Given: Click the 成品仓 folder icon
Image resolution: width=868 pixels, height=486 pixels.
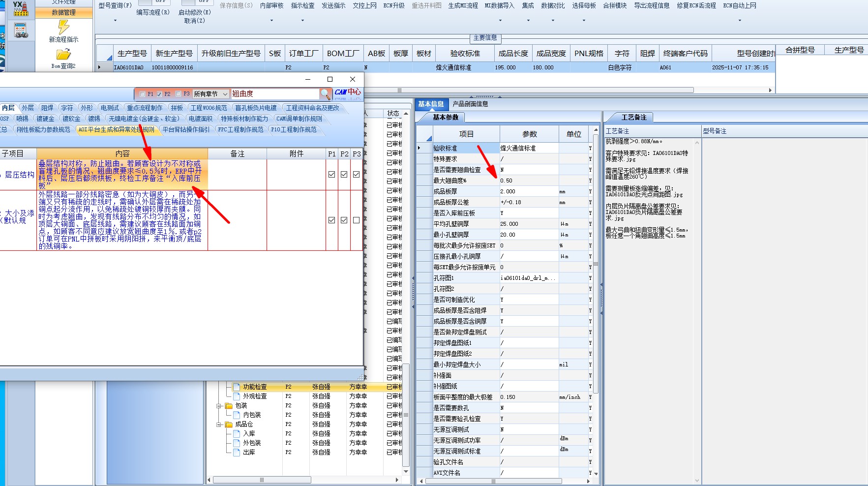Looking at the screenshot, I should [x=229, y=425].
